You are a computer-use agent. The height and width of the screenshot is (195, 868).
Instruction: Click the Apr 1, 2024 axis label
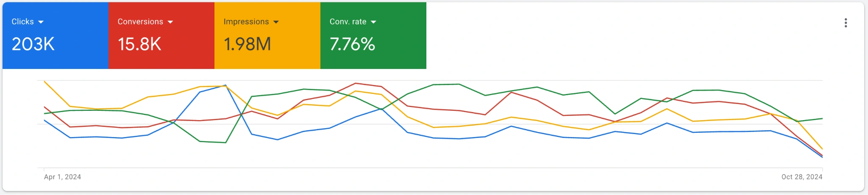(x=62, y=177)
